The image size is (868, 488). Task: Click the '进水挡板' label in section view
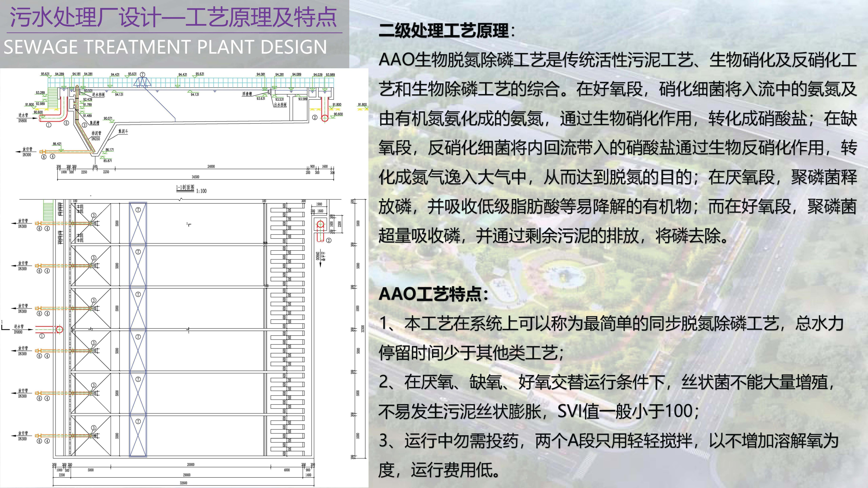click(x=98, y=95)
